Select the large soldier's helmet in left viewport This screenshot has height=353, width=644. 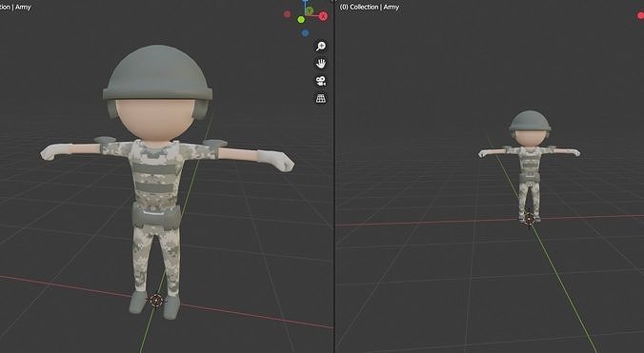pos(158,73)
